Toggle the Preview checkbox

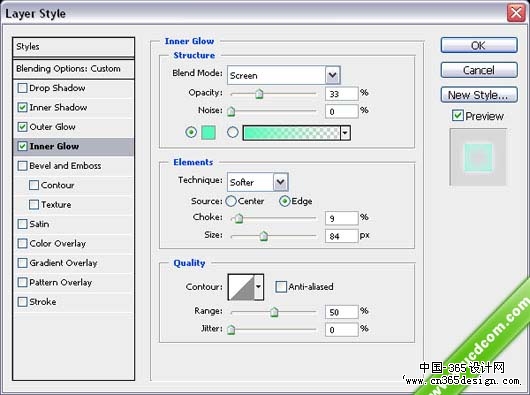pyautogui.click(x=458, y=116)
